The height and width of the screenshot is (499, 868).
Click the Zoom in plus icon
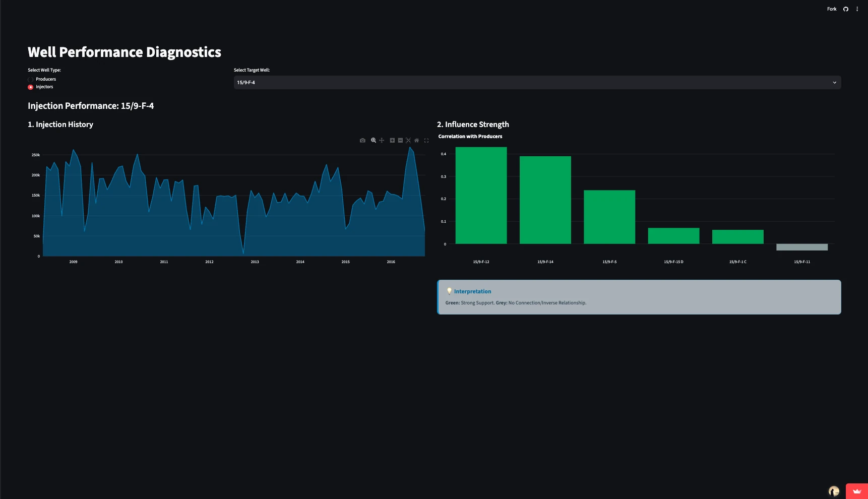(x=392, y=141)
